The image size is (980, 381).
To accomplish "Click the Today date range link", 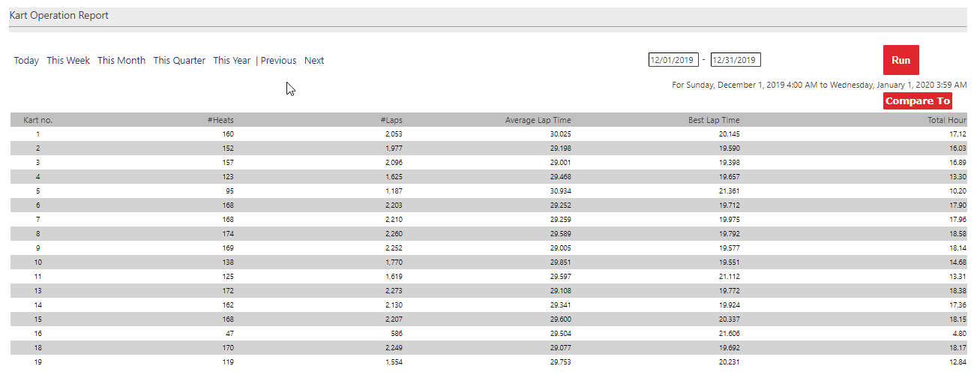I will coord(26,61).
